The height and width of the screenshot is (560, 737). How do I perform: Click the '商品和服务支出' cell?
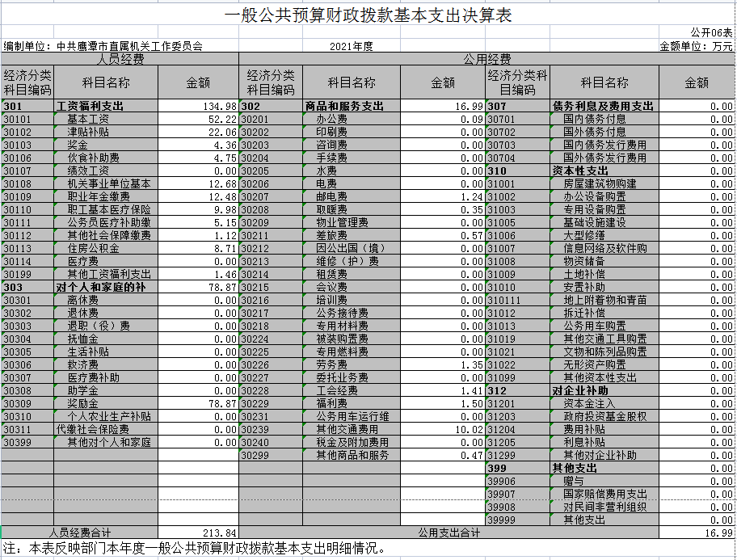352,106
